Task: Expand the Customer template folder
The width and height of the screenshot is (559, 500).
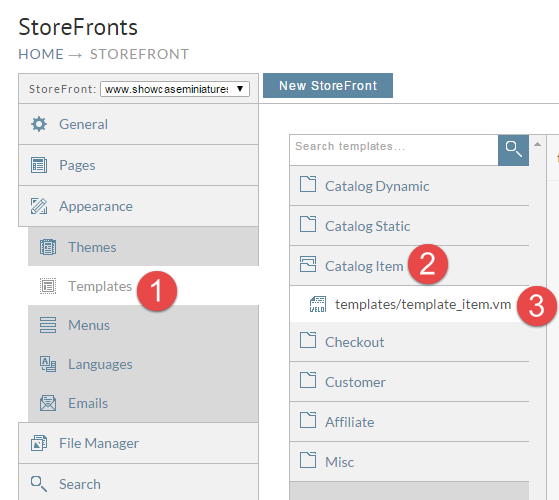Action: pos(409,382)
